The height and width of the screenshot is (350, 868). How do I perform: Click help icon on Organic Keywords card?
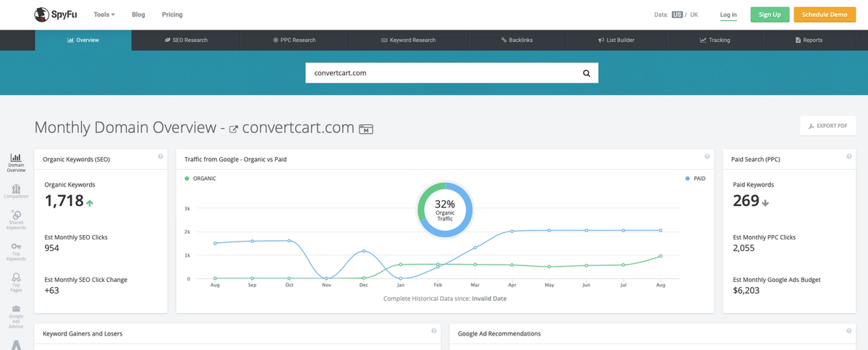click(159, 157)
